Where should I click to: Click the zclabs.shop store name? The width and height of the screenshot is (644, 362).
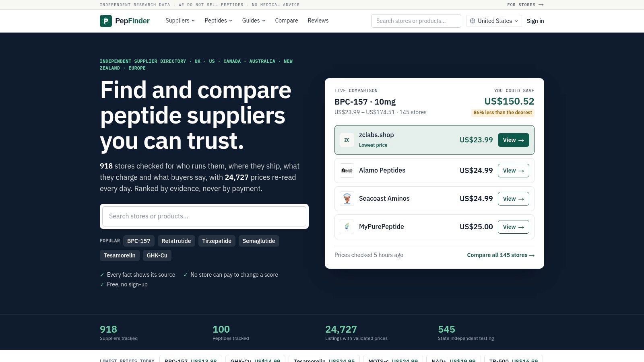(x=376, y=135)
